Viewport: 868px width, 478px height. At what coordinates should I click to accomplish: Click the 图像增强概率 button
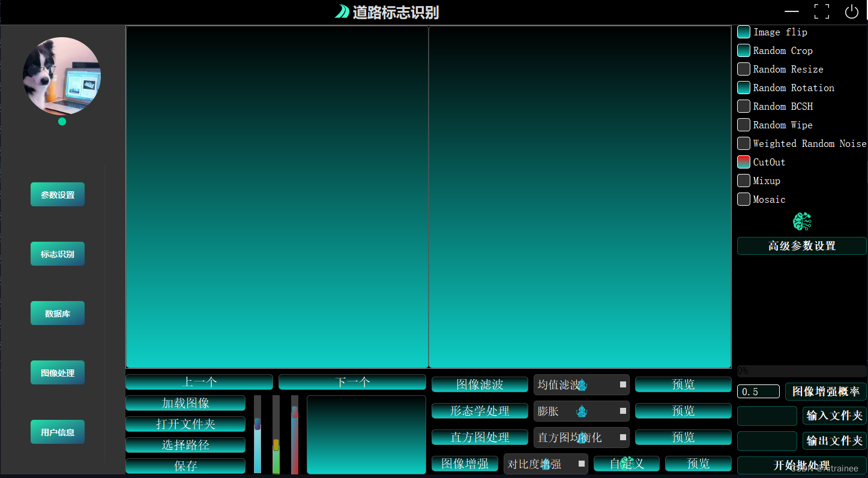[826, 392]
